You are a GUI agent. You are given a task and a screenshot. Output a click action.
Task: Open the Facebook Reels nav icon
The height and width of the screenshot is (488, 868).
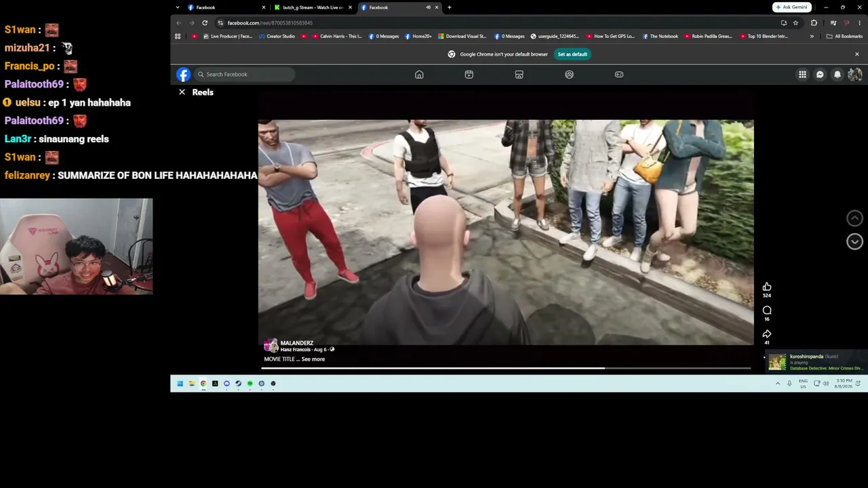(469, 75)
